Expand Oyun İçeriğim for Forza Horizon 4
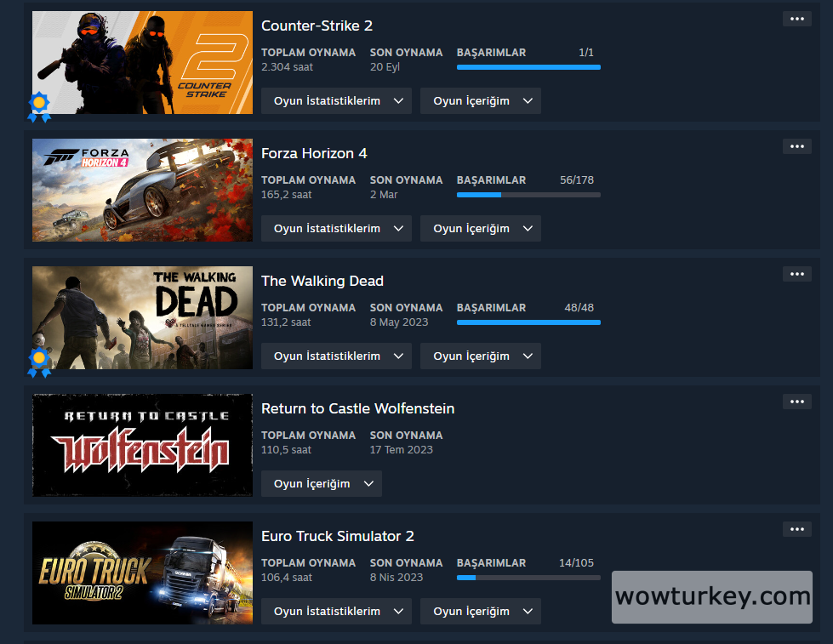833x644 pixels. tap(481, 229)
